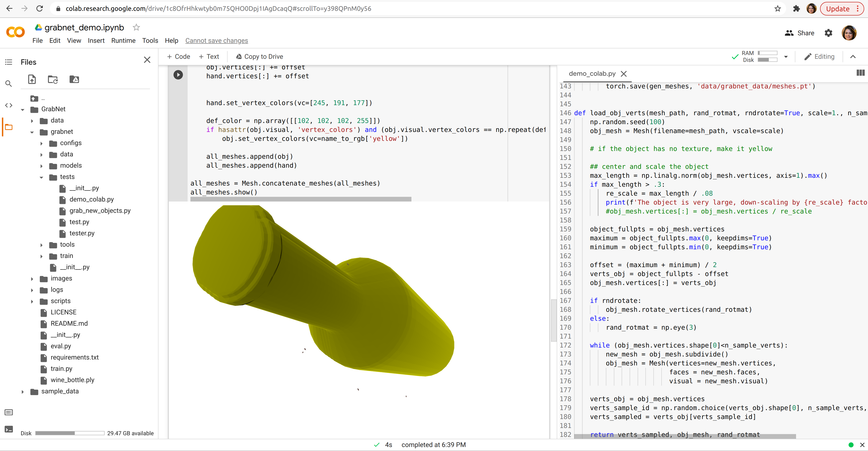This screenshot has width=868, height=451.
Task: Open the command palette icon
Action: point(8,412)
